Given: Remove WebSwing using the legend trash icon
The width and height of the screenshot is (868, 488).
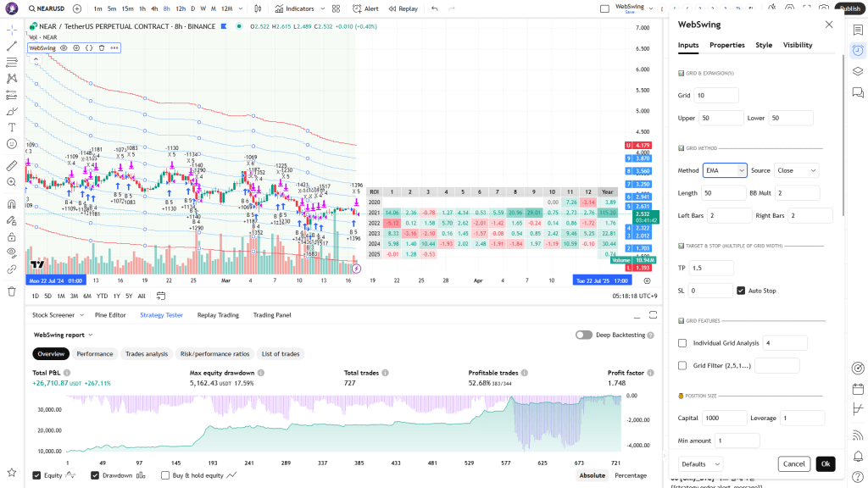Looking at the screenshot, I should [102, 47].
